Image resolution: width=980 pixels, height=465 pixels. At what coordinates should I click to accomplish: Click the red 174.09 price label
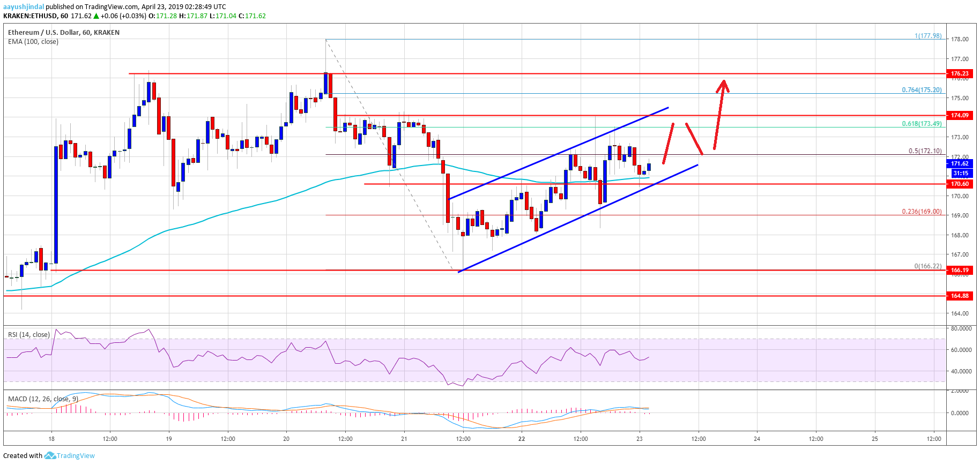tap(960, 115)
